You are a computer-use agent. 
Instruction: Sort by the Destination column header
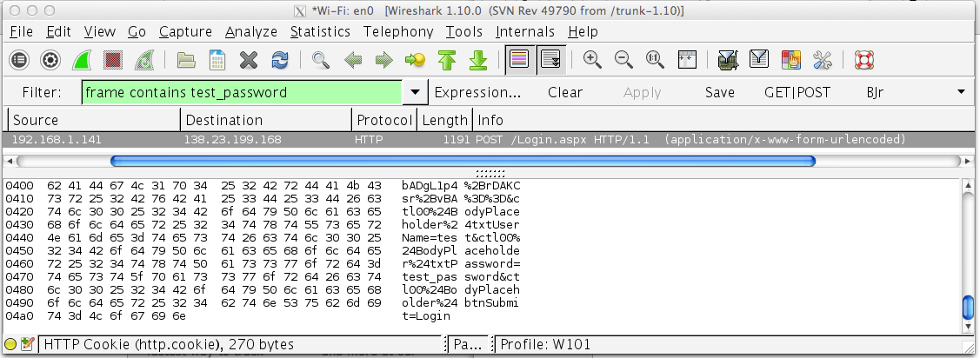(266, 120)
